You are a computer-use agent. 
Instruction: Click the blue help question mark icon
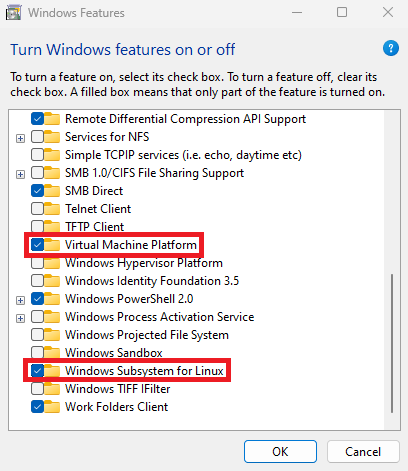(391, 48)
